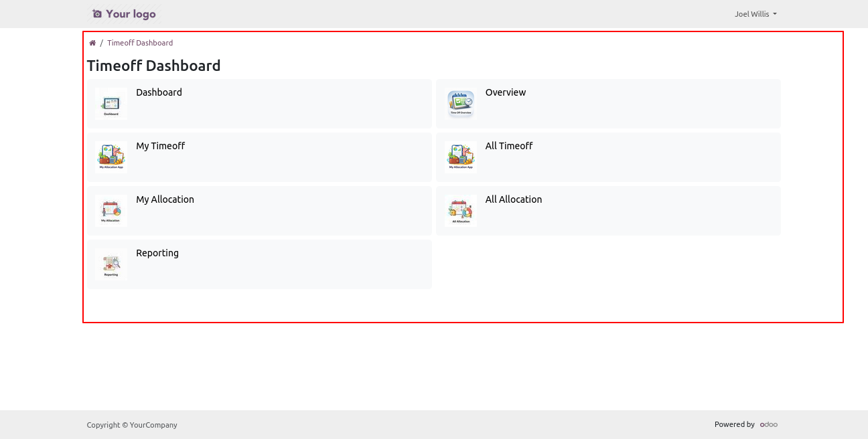Click the Timeoff Dashboard page heading

pos(153,66)
